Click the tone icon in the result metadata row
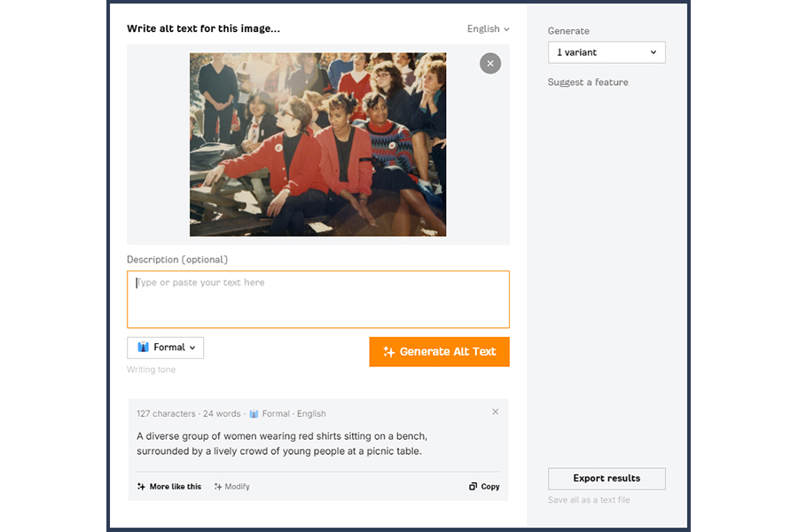Screen dimensions: 798x532 point(252,413)
